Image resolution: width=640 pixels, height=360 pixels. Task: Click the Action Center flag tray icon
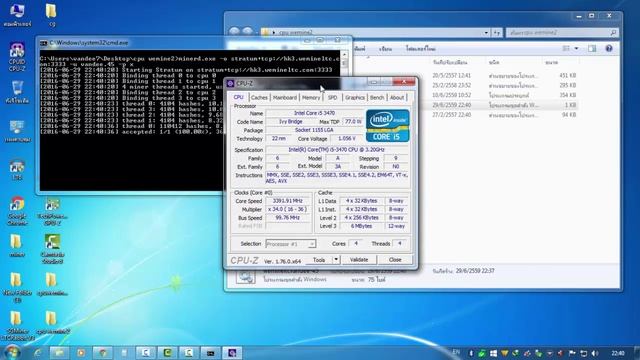pos(572,353)
